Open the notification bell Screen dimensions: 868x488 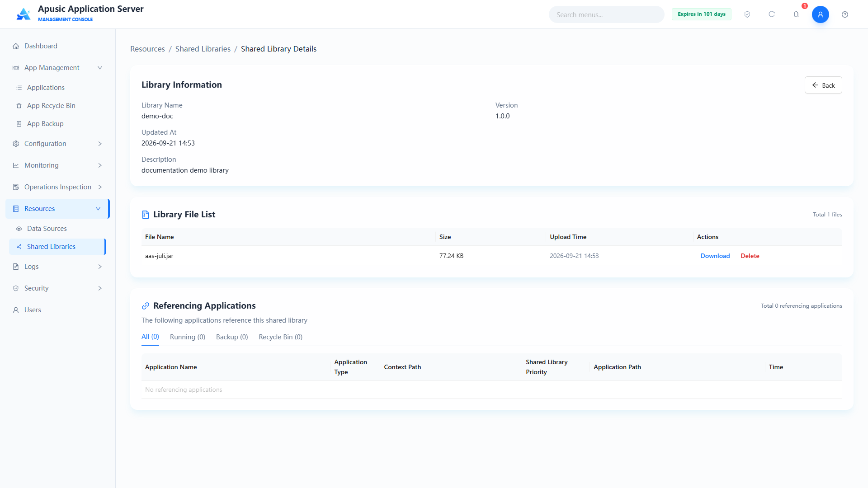click(796, 14)
